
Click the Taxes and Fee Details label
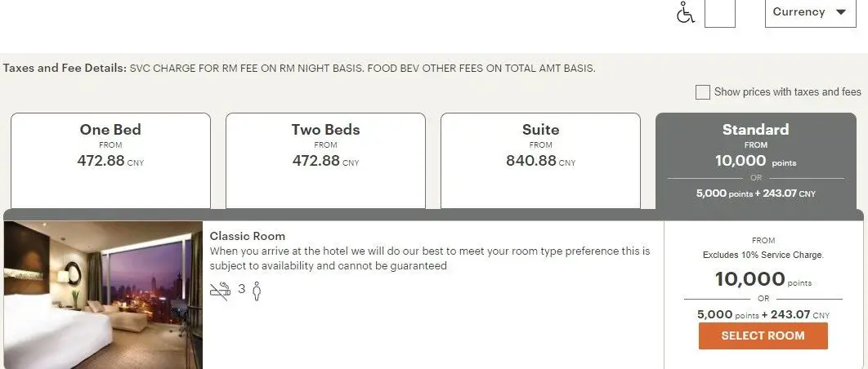pos(65,68)
